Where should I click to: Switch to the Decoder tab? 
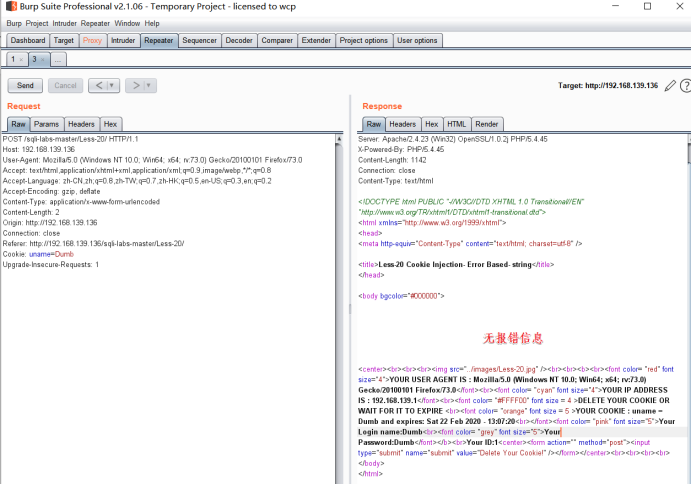click(239, 41)
